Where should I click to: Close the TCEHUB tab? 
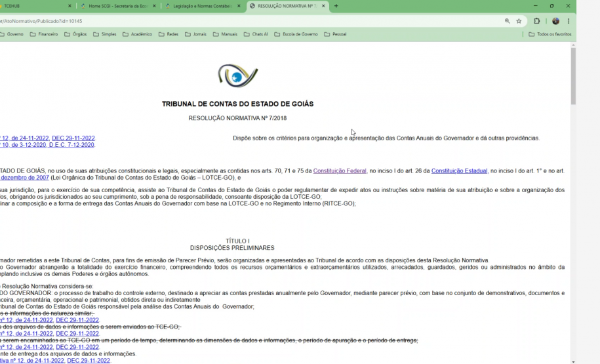click(x=70, y=6)
